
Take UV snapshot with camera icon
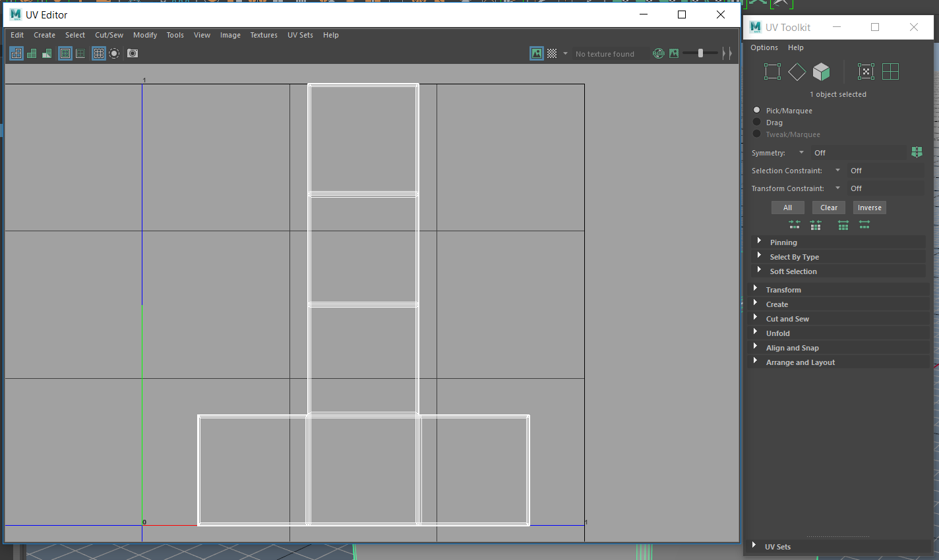click(x=133, y=53)
